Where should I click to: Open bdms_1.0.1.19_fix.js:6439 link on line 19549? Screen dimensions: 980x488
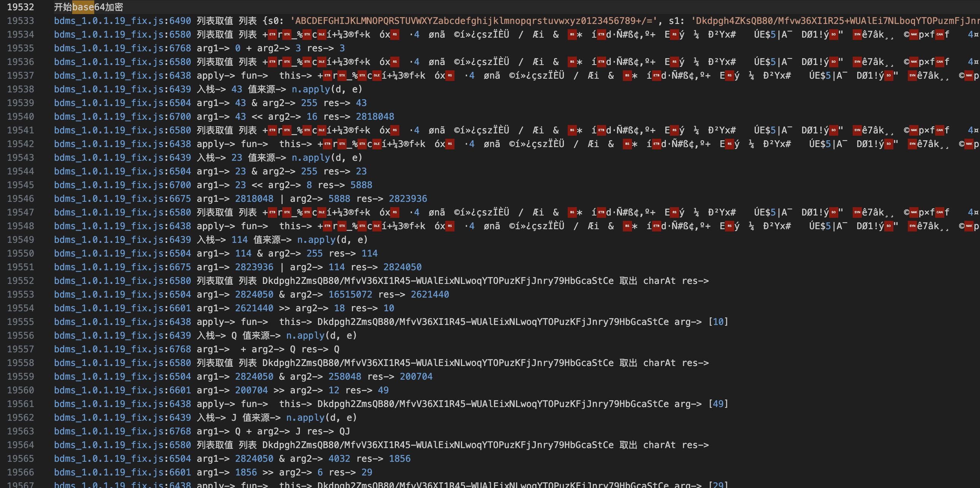122,239
